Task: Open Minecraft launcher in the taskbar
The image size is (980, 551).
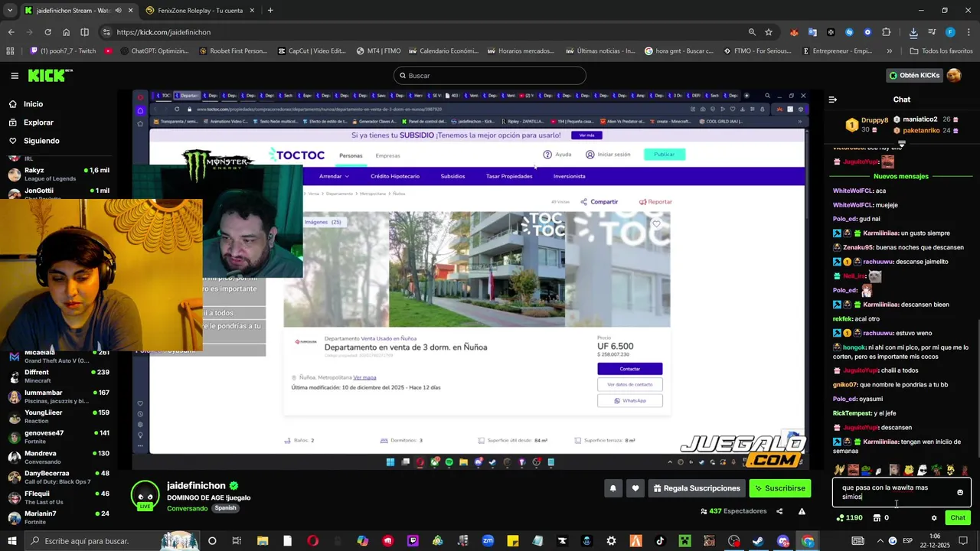Action: (x=684, y=541)
